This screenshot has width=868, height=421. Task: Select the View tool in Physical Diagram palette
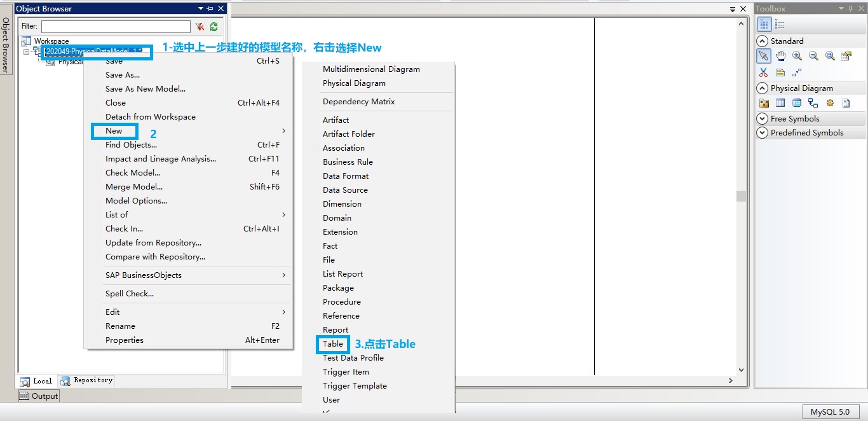tap(797, 103)
